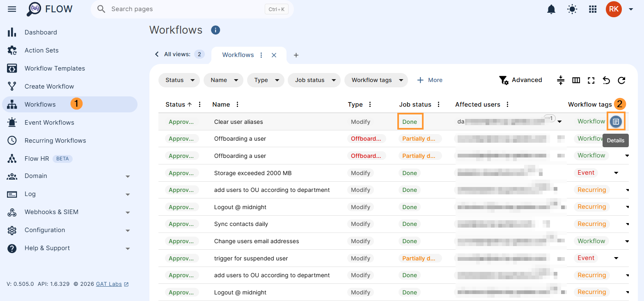Open the Name filter dropdown
The height and width of the screenshot is (301, 644).
pos(223,80)
